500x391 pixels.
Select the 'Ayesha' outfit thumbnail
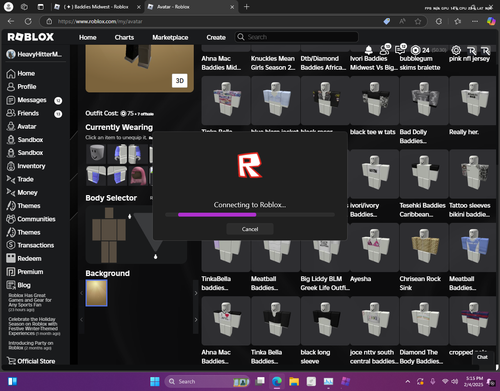[374, 247]
